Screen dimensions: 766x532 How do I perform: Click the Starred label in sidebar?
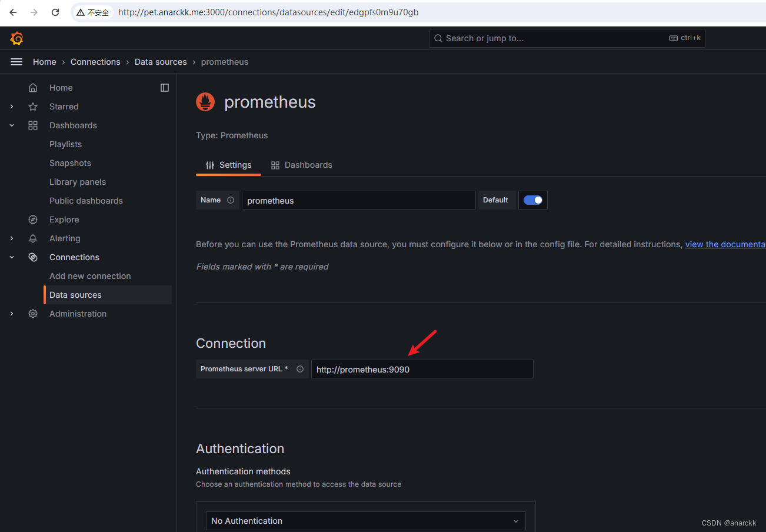click(x=64, y=107)
